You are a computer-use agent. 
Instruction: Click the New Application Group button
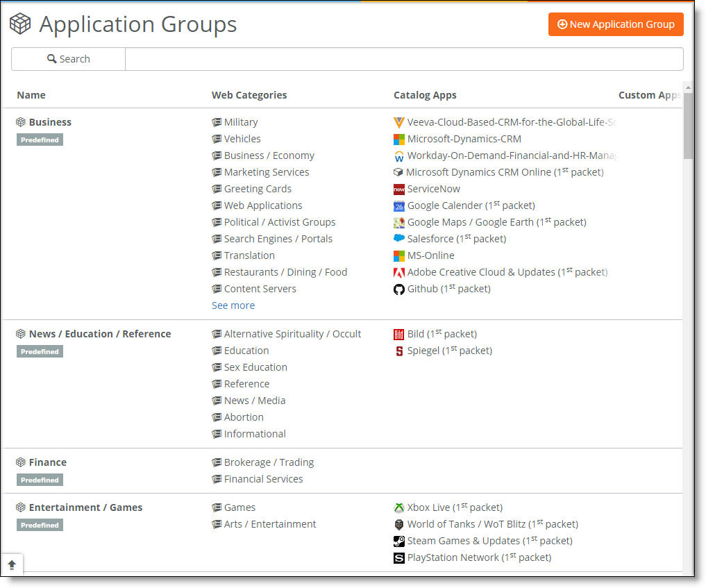615,24
